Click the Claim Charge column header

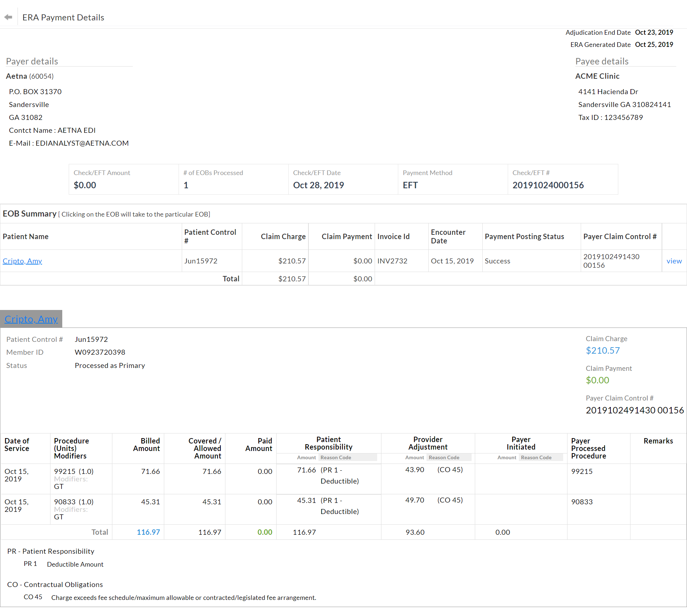click(283, 237)
